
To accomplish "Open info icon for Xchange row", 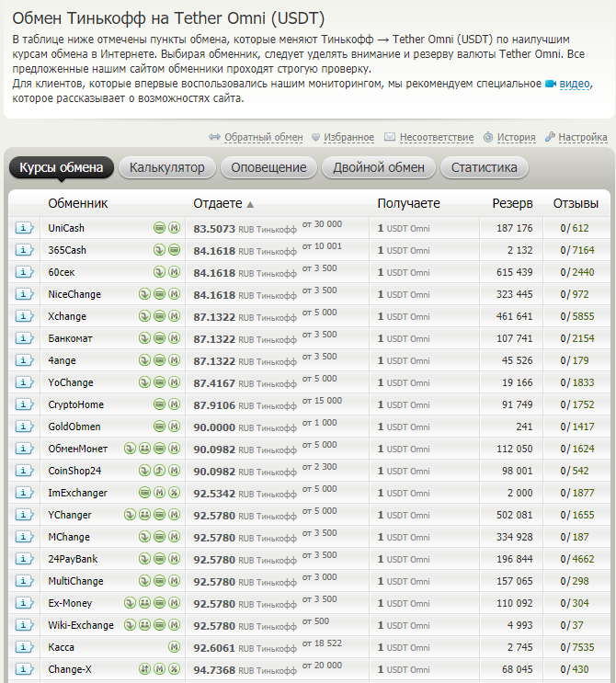I will click(25, 316).
